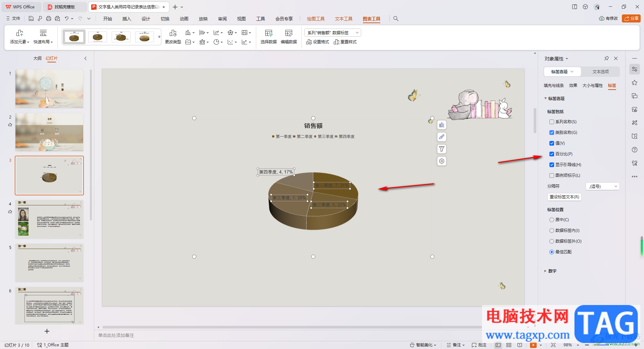Image resolution: width=644 pixels, height=349 pixels.
Task: Switch to reading view in status bar
Action: [x=520, y=345]
